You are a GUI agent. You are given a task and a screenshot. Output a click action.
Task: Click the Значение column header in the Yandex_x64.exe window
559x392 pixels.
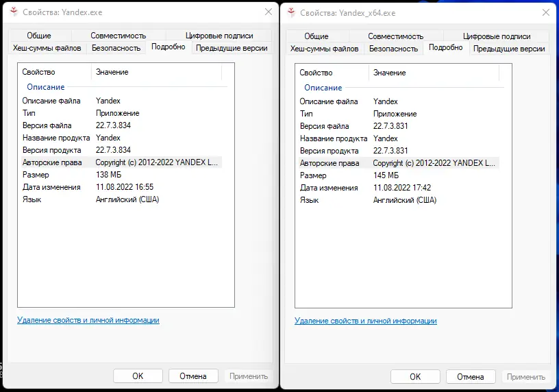click(389, 73)
